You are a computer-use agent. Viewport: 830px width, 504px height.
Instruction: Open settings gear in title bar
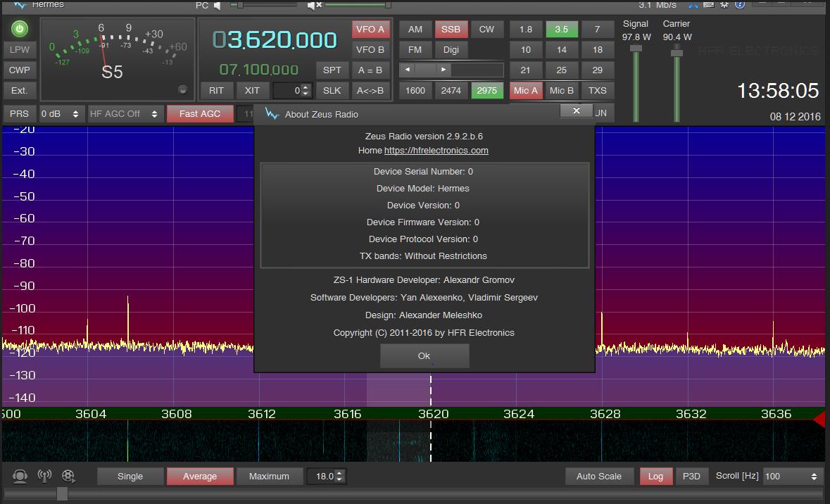point(724,5)
